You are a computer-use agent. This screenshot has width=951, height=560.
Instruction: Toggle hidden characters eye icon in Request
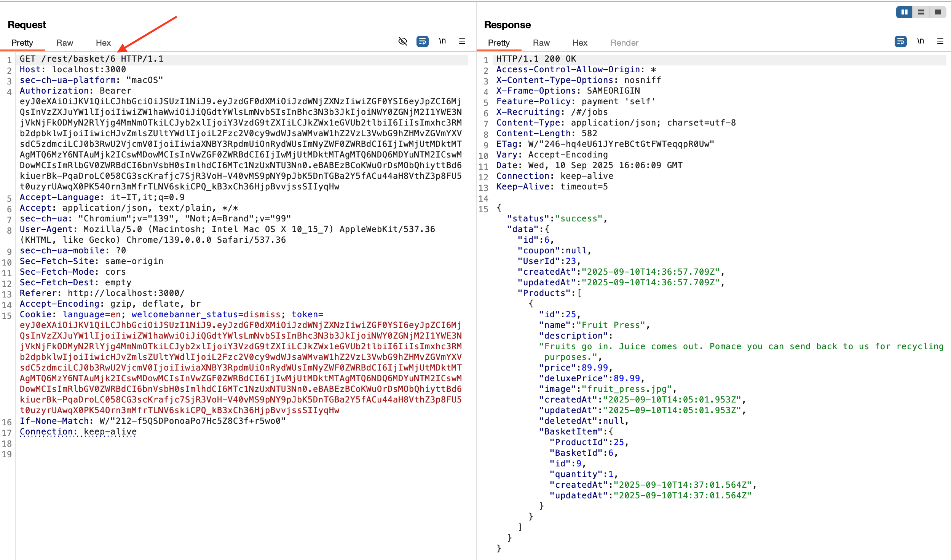[x=402, y=41]
